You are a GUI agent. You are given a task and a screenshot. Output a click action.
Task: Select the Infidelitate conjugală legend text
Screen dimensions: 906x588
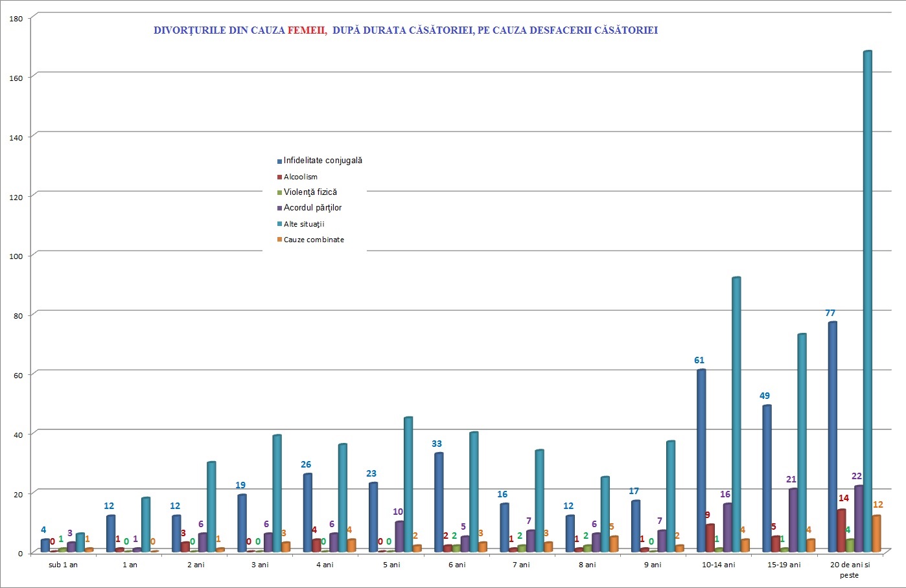point(323,161)
